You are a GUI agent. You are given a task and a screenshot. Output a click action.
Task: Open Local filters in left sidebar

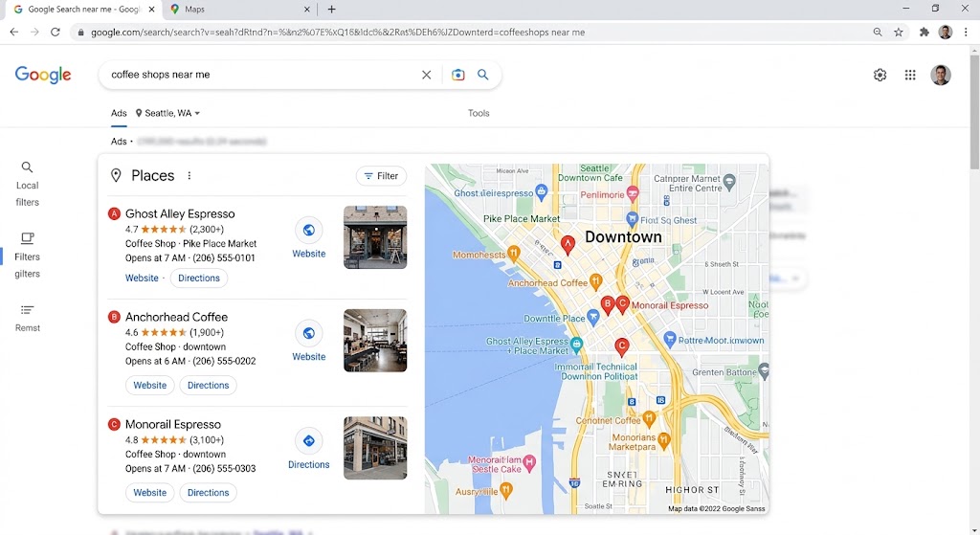27,185
